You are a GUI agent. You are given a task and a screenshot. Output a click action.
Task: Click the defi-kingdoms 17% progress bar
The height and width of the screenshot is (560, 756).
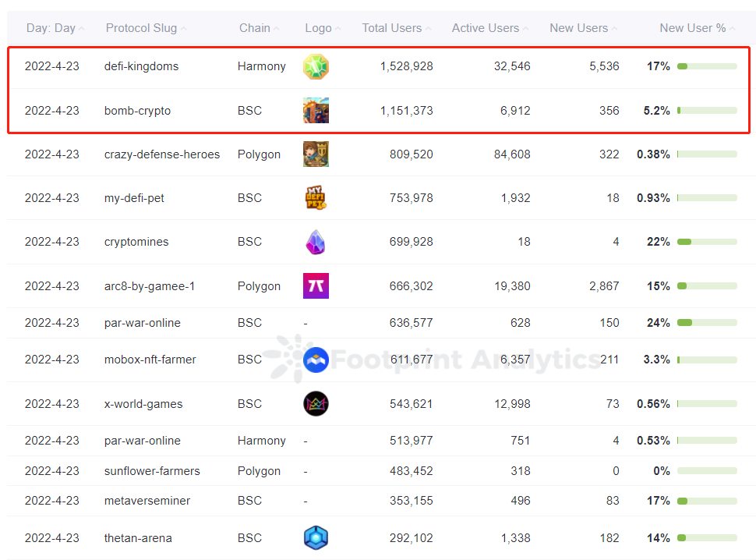tap(707, 66)
